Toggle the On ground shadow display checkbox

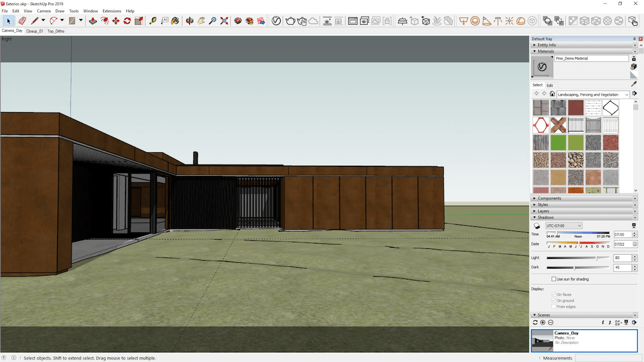[555, 300]
